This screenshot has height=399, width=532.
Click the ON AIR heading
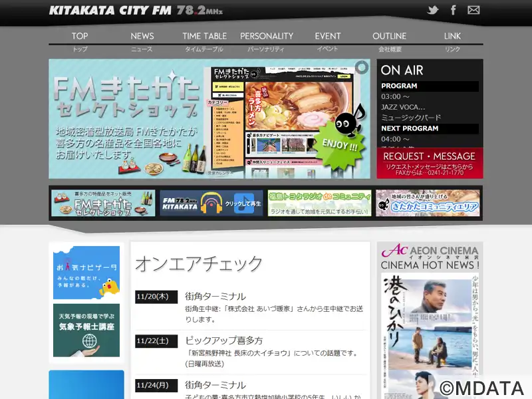tap(402, 70)
